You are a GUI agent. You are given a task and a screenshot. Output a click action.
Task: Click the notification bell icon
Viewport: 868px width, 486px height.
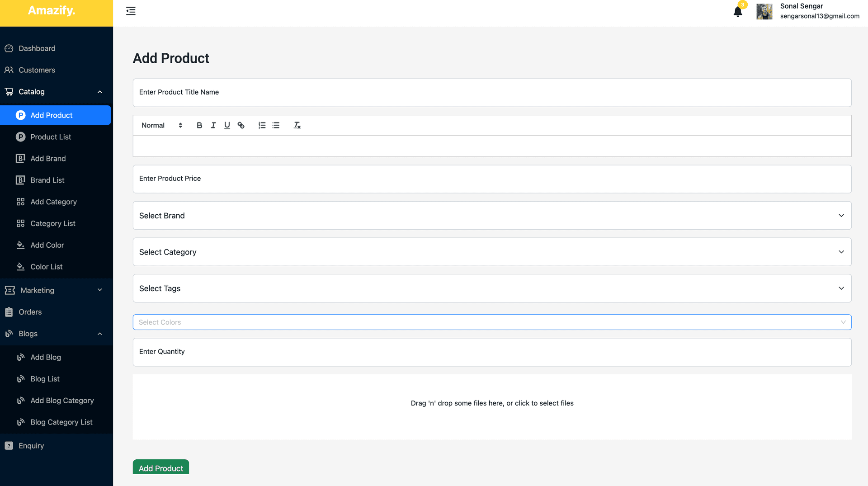(737, 12)
